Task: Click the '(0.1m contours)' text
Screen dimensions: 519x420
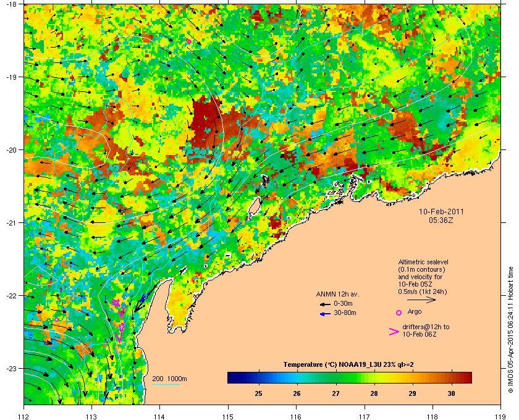Action: click(421, 269)
